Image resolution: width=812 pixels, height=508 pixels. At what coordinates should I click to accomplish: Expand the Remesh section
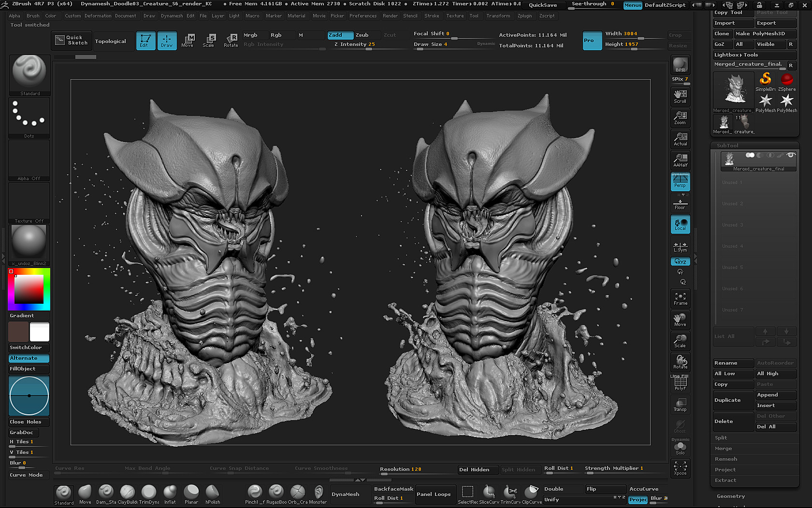tap(726, 459)
